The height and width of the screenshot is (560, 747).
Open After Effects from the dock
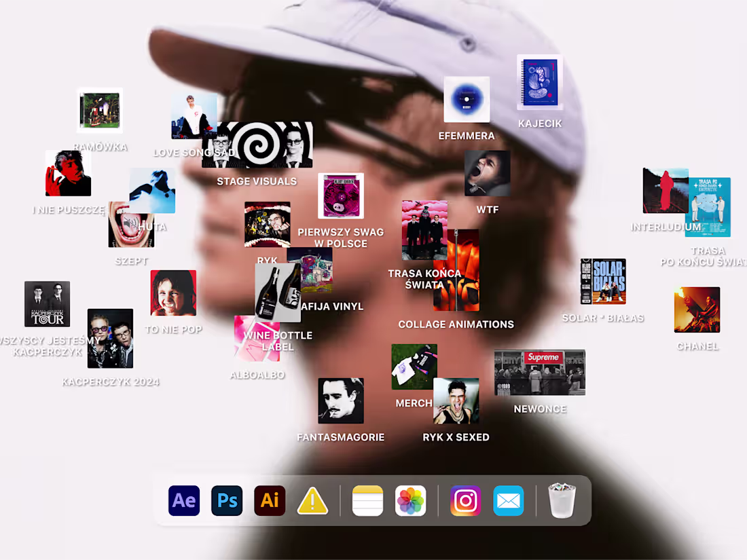pos(184,500)
